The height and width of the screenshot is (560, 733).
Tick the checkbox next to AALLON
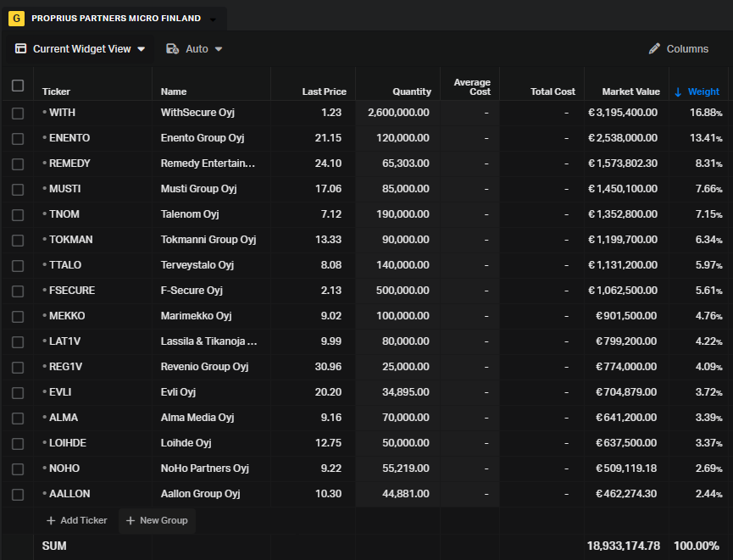(18, 494)
